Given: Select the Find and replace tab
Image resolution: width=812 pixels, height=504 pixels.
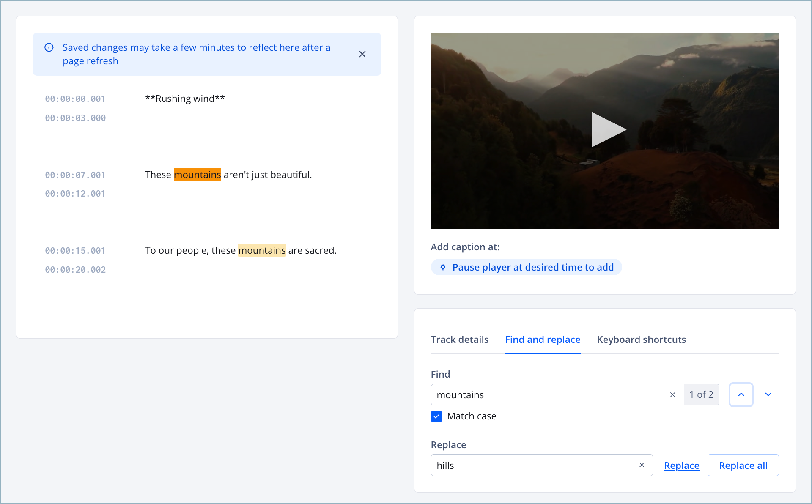Looking at the screenshot, I should click(x=543, y=340).
